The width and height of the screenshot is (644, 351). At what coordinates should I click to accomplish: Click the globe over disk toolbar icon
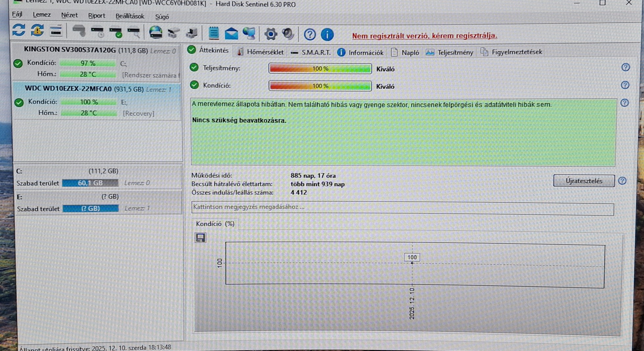pyautogui.click(x=155, y=33)
